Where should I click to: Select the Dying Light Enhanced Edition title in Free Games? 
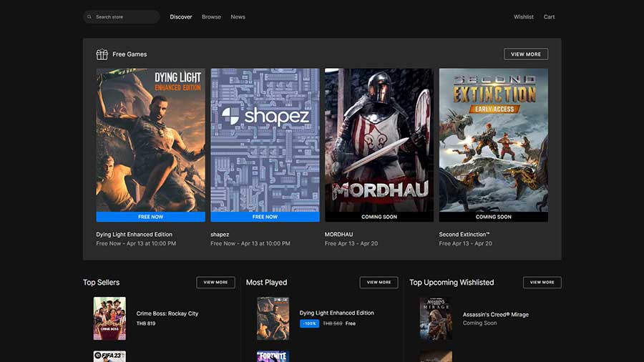(x=135, y=235)
